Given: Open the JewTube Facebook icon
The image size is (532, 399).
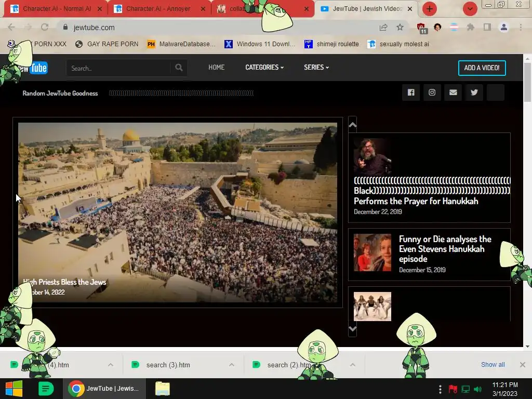Looking at the screenshot, I should [411, 92].
